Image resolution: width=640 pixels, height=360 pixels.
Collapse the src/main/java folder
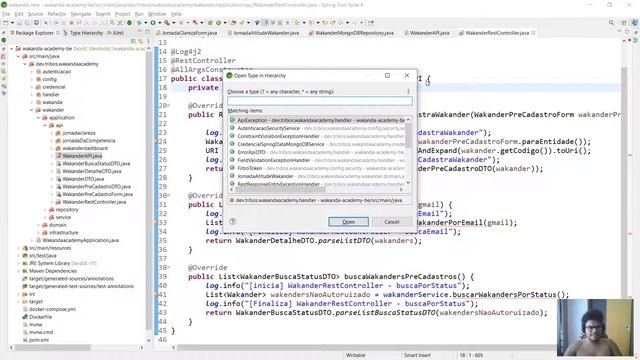coord(18,56)
